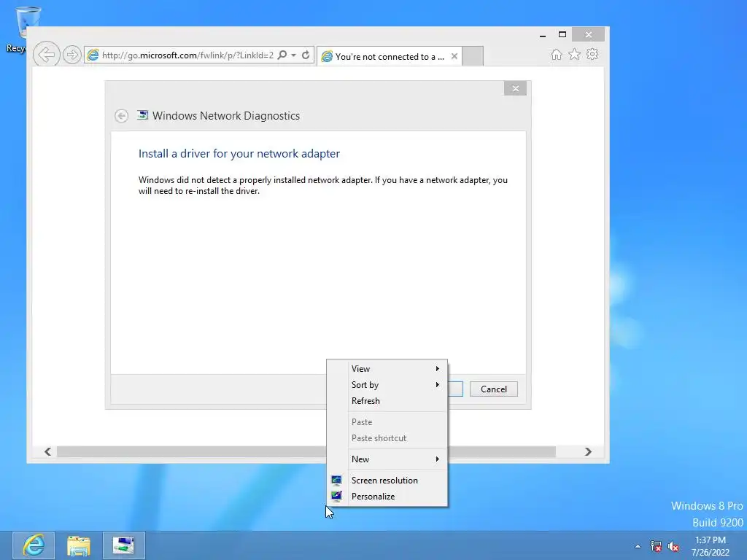The image size is (747, 560).
Task: Click Cancel in the diagnostics dialog
Action: [x=494, y=389]
